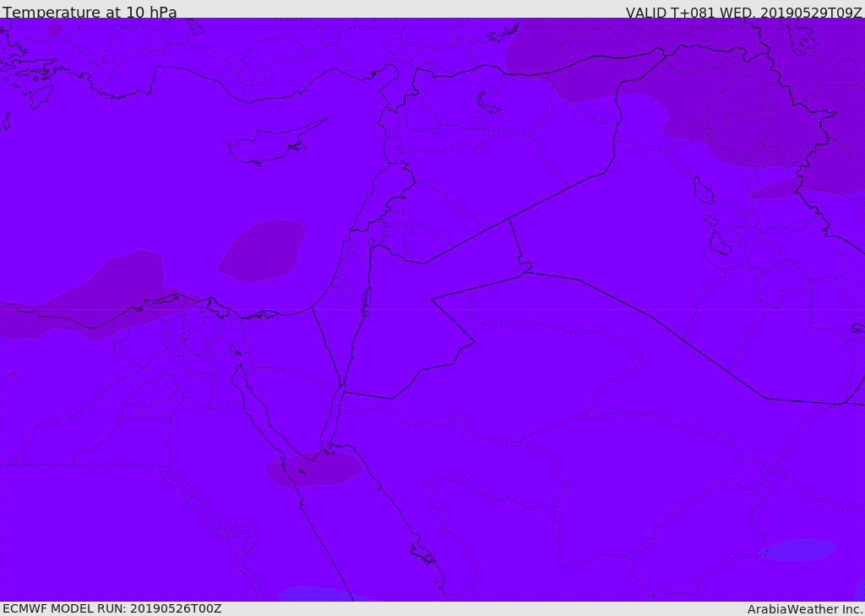Viewport: 865px width, 616px height.
Task: Click the 'ECMWF MODEL RUN: 20190526T00Z' footer text
Action: click(x=112, y=608)
